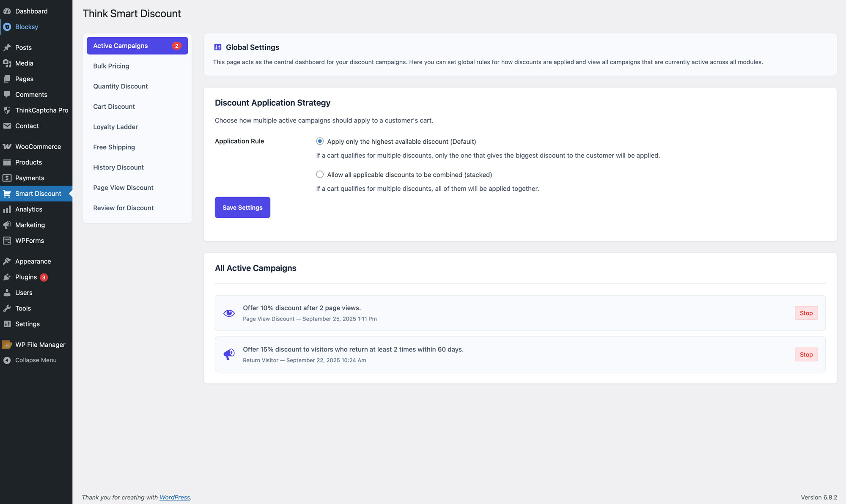
Task: Select 'Apply only the highest available discount' option
Action: click(x=320, y=141)
